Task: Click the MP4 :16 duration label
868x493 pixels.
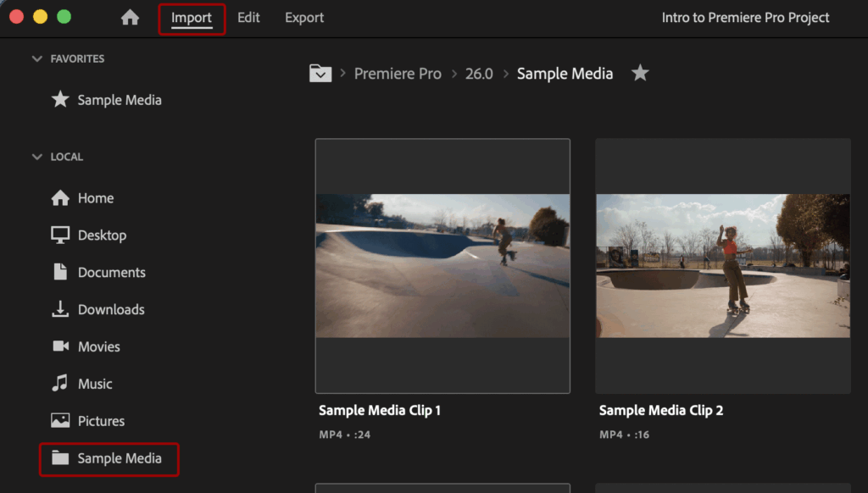Action: 625,435
